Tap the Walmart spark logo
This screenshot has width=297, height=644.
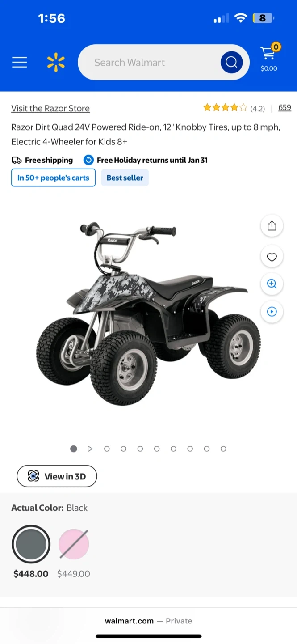click(x=56, y=62)
